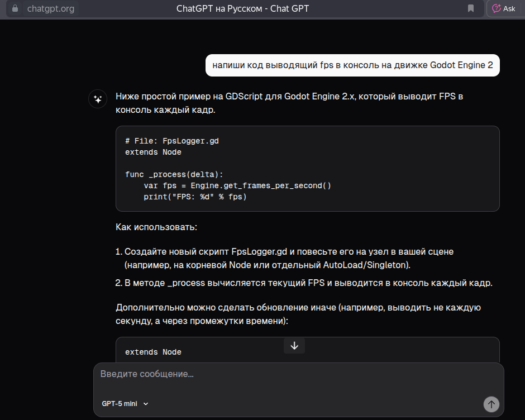Click the 'ChatGPT на Русском' page title
The width and height of the screenshot is (525, 420).
click(242, 8)
